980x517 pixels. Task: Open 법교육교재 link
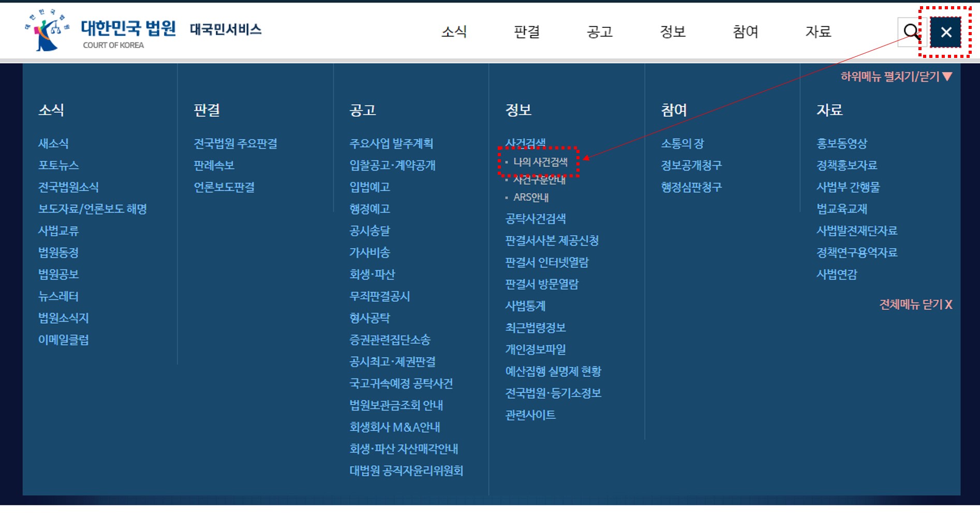tap(842, 209)
